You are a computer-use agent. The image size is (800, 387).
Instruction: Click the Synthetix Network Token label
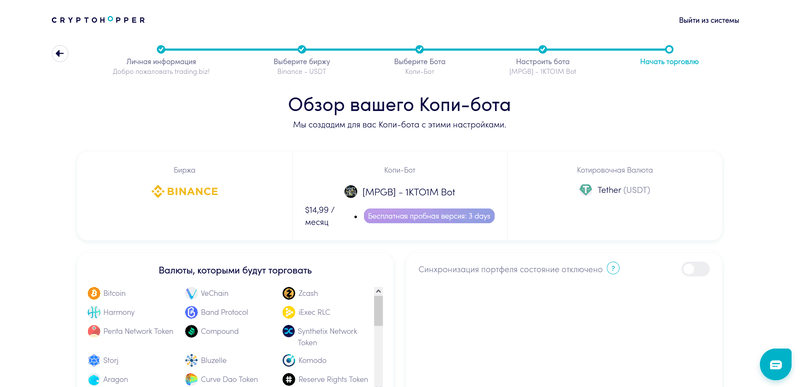click(x=328, y=337)
